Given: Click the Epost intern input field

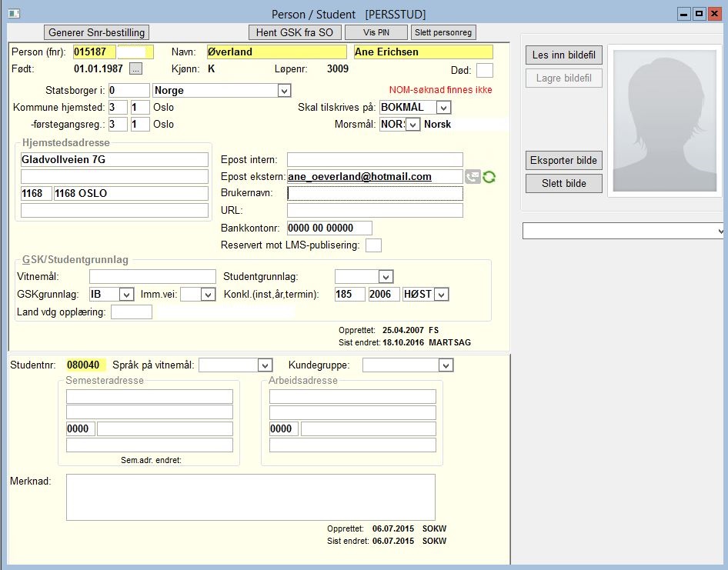Looking at the screenshot, I should click(x=375, y=160).
